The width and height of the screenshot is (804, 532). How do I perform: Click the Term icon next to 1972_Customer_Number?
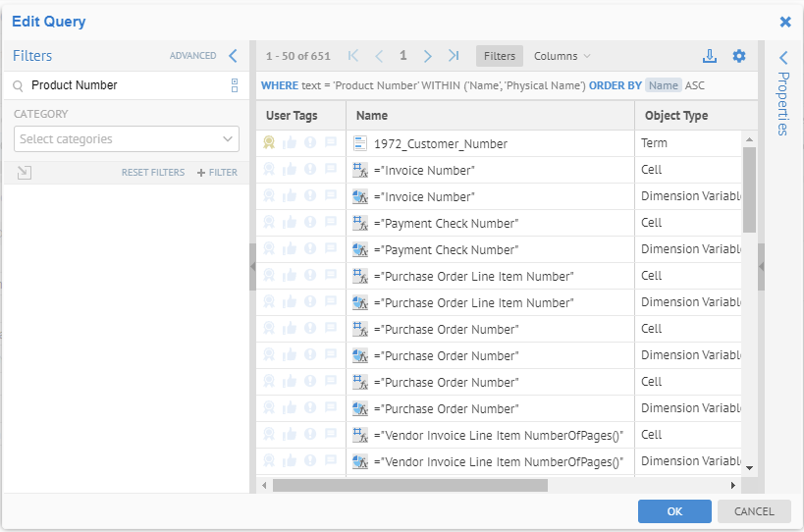[x=360, y=143]
